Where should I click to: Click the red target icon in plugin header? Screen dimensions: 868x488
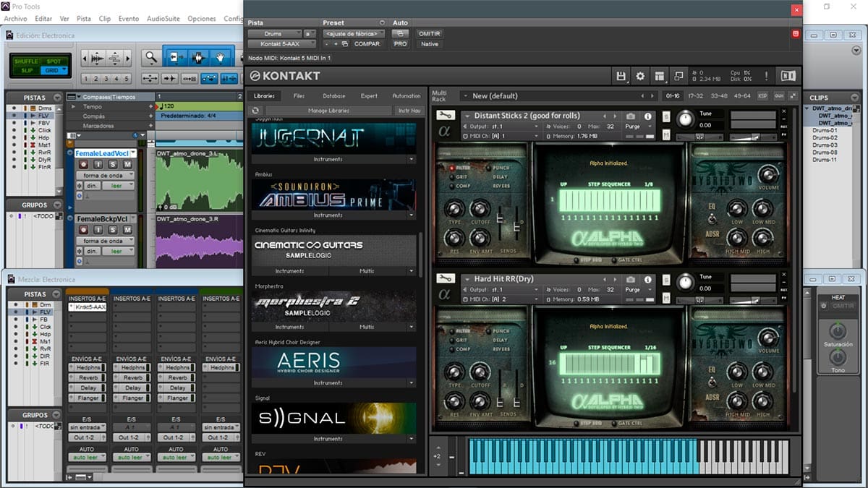pos(796,33)
